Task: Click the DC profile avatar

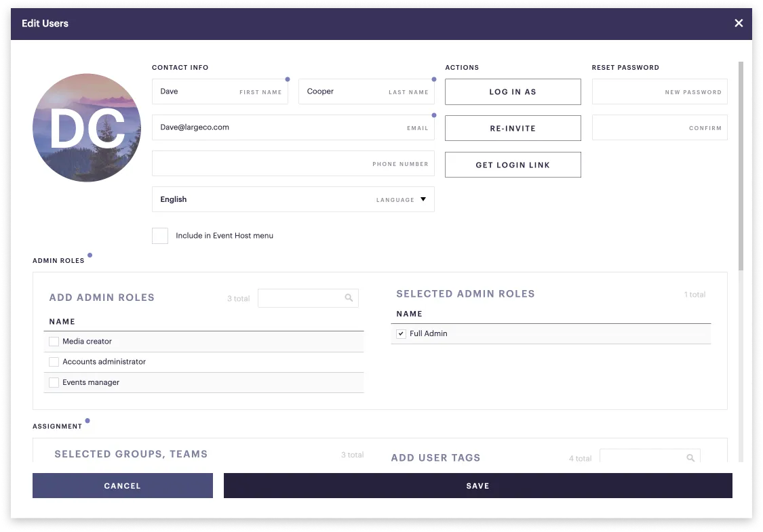Action: tap(87, 128)
